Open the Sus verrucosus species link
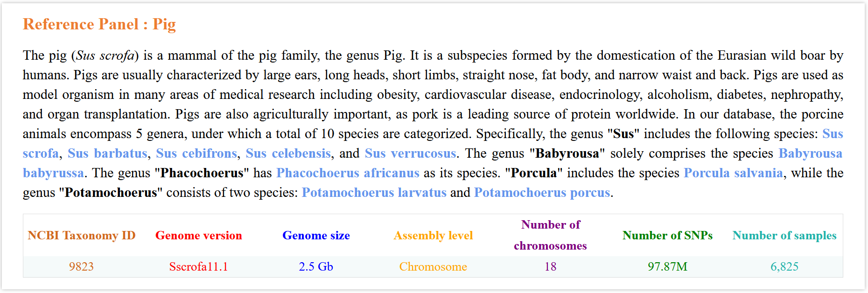 (x=410, y=153)
